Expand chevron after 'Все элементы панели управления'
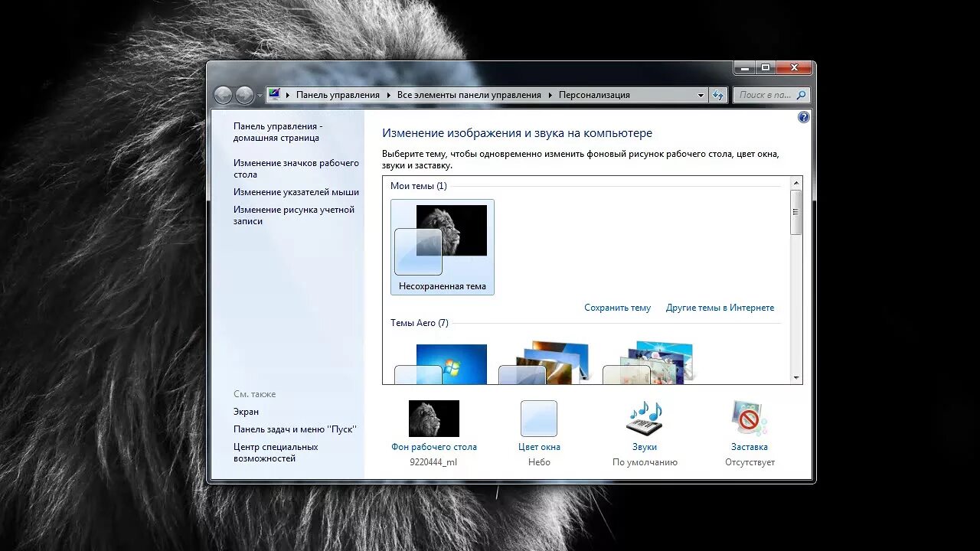This screenshot has height=551, width=980. [550, 96]
